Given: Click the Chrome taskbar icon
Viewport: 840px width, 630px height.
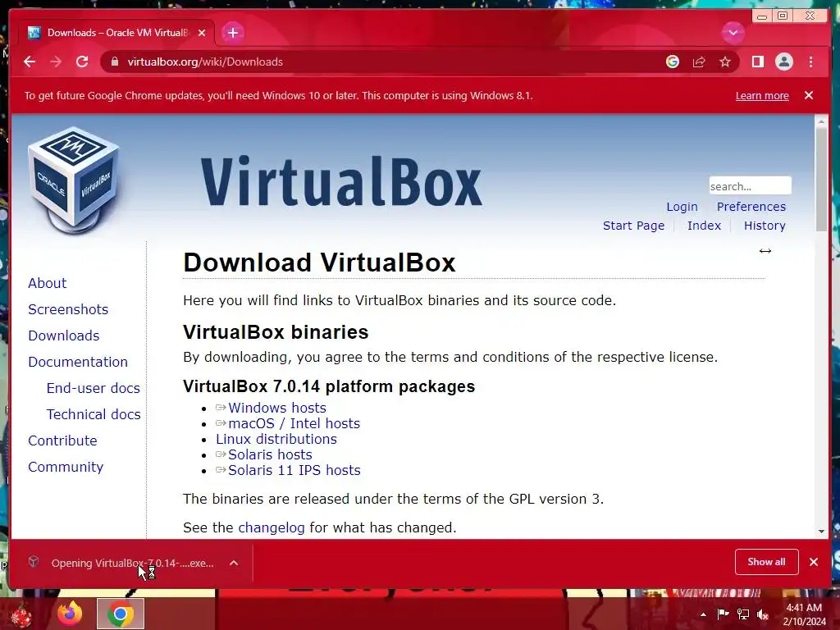Looking at the screenshot, I should coord(121,614).
